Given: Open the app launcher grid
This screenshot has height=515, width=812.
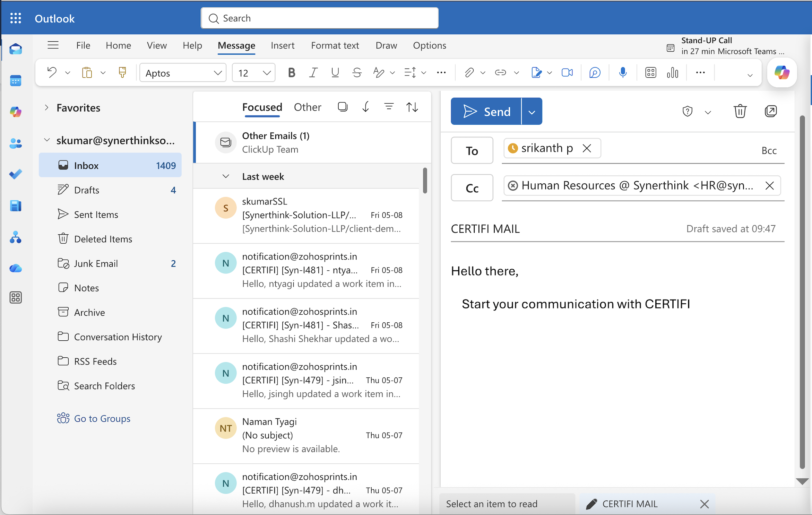Looking at the screenshot, I should [16, 18].
